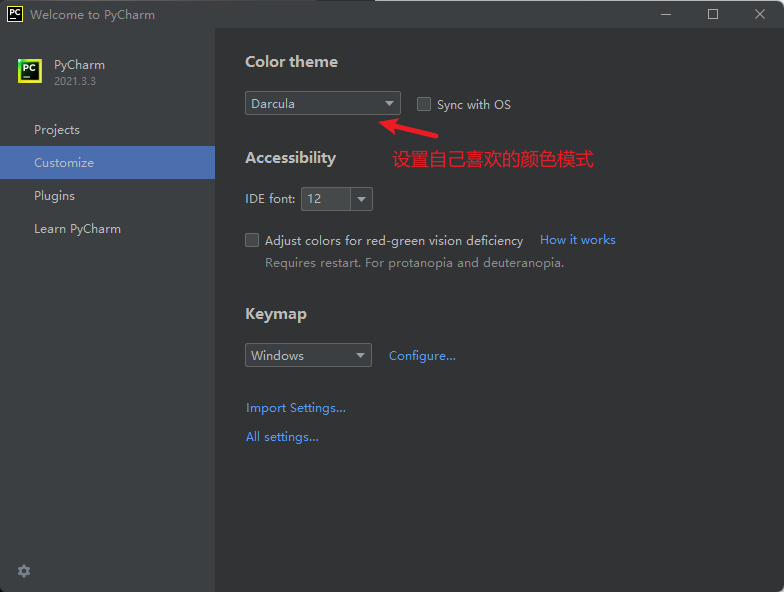Toggle Adjust colors for red-green vision deficiency
Viewport: 784px width, 592px height.
(252, 240)
